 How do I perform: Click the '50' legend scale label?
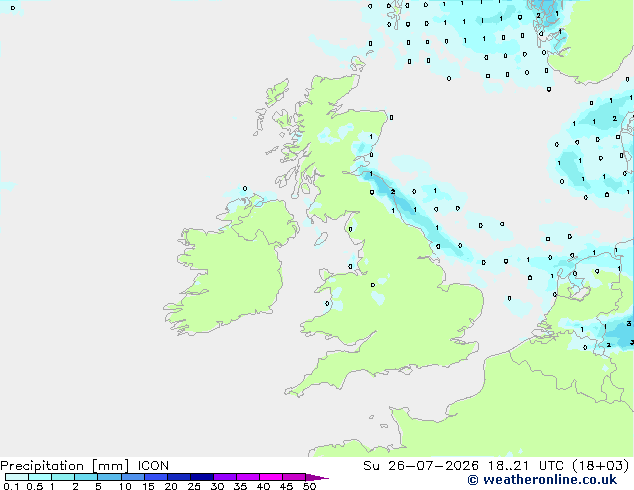[309, 486]
